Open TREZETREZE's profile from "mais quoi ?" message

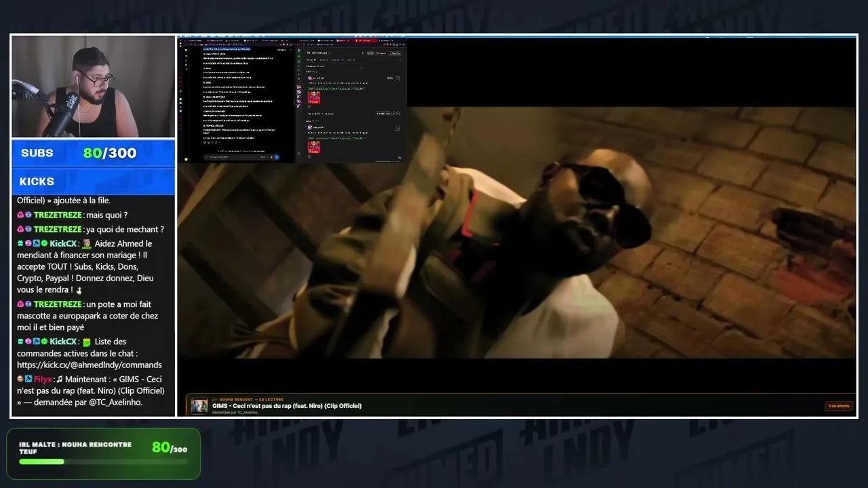pyautogui.click(x=58, y=215)
